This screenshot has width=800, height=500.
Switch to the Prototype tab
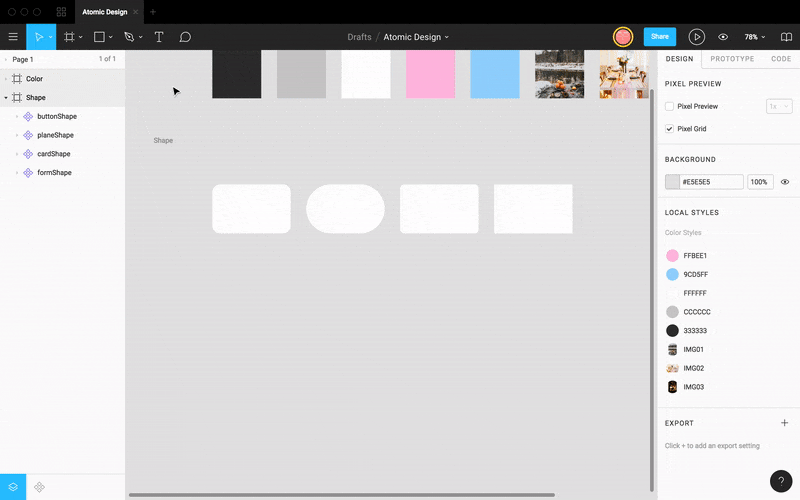click(732, 59)
